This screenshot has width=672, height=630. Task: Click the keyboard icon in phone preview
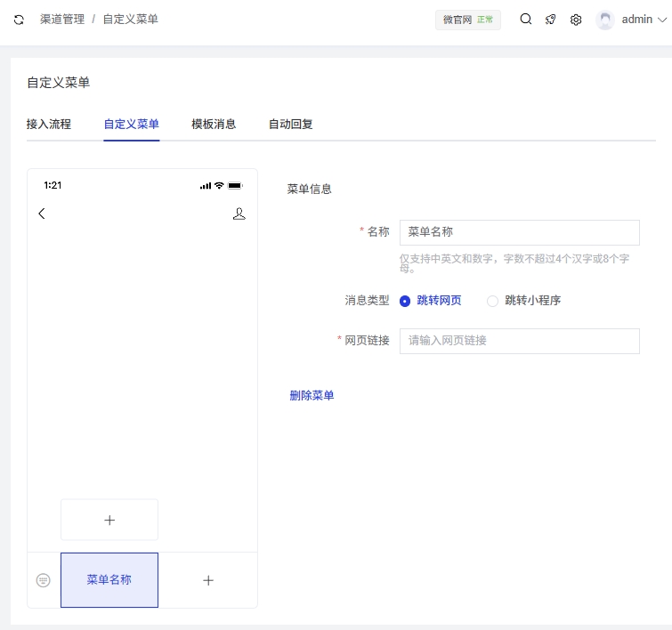44,580
